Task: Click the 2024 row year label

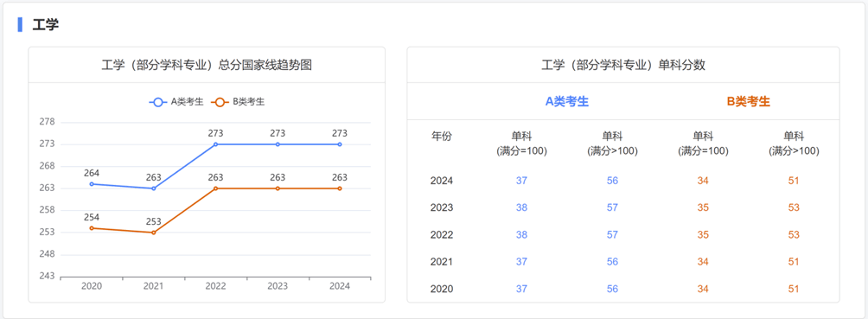Action: pos(441,181)
